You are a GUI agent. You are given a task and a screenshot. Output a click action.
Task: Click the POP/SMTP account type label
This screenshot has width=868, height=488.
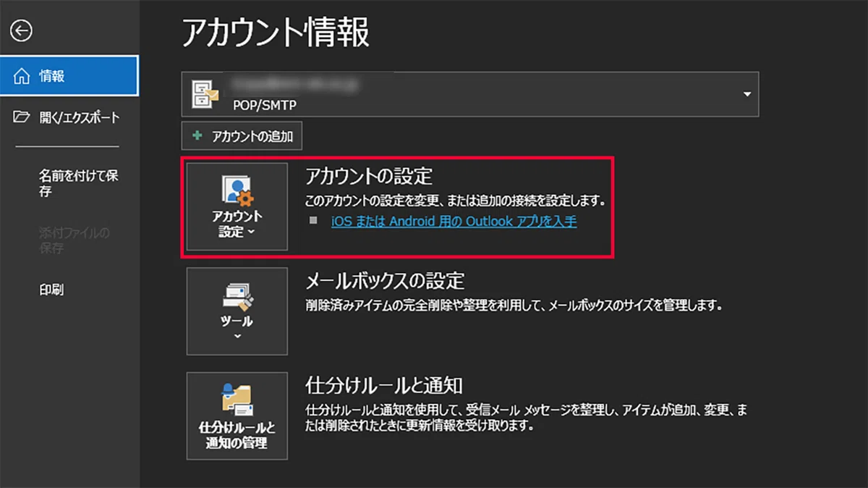(x=265, y=105)
